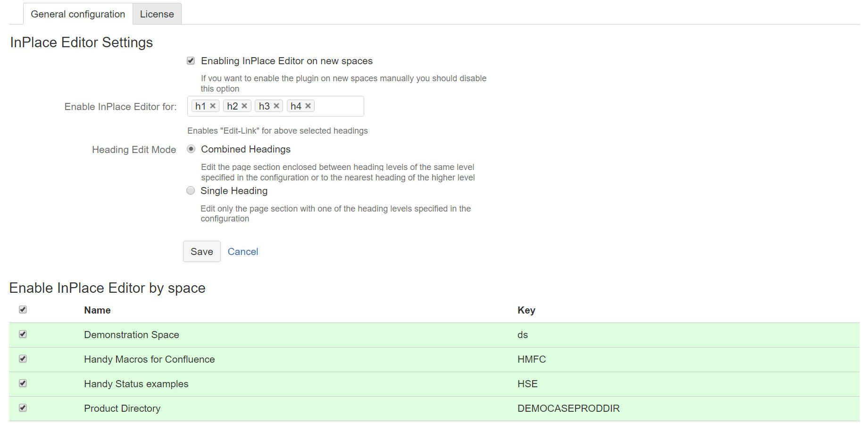Click the h3 tag label
The image size is (868, 425).
pyautogui.click(x=264, y=106)
